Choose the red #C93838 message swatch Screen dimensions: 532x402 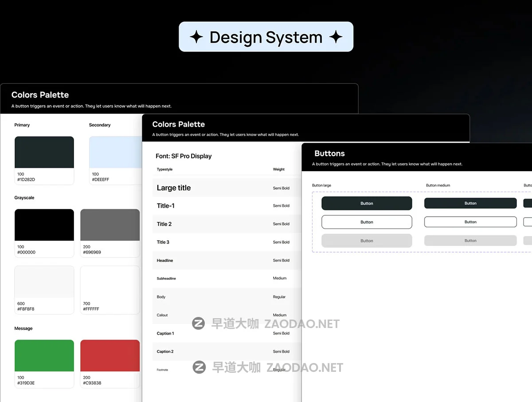tap(110, 355)
